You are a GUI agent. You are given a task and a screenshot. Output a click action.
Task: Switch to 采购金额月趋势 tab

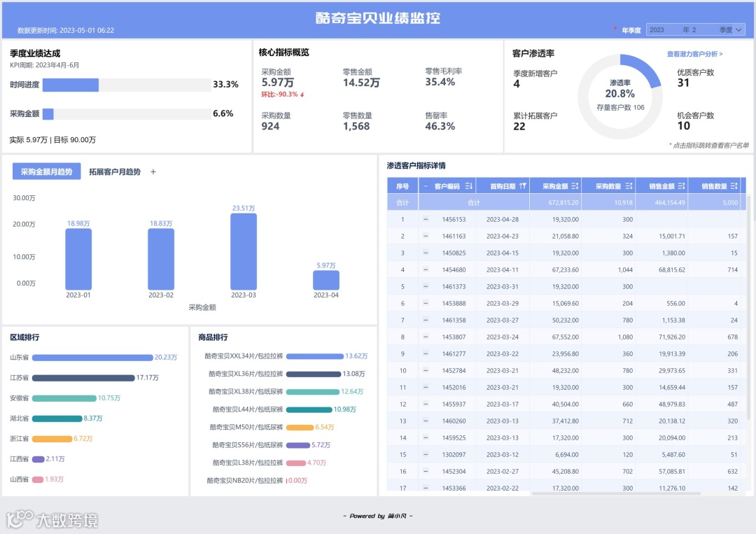click(46, 171)
